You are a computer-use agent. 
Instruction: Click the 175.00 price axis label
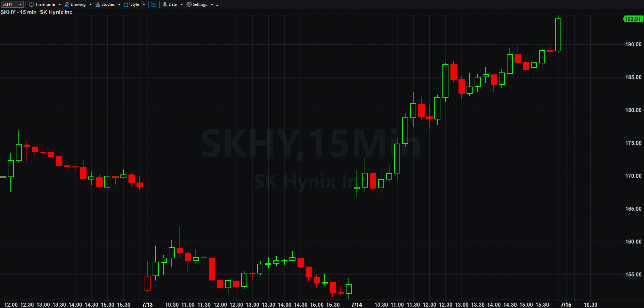coord(633,143)
